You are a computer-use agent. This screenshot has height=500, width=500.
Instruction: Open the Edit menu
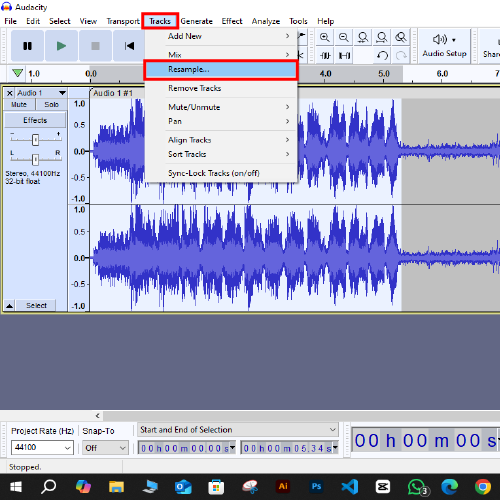pos(33,21)
